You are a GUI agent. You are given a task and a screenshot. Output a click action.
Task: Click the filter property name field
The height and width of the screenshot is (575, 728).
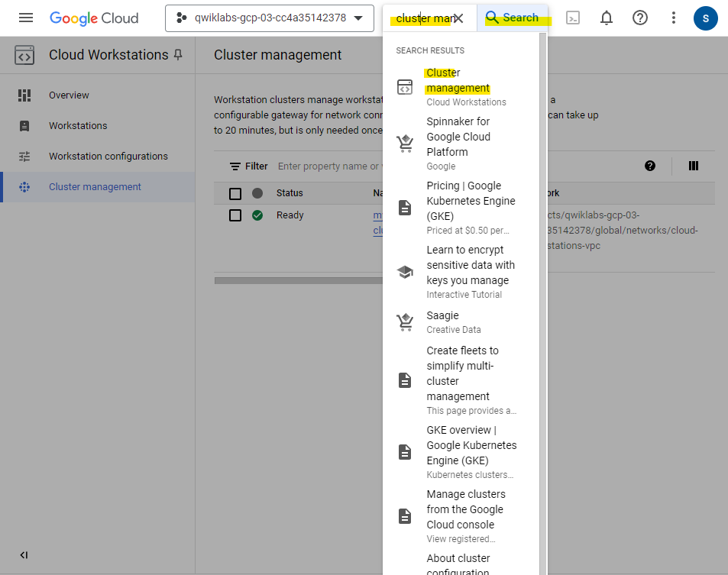point(330,166)
